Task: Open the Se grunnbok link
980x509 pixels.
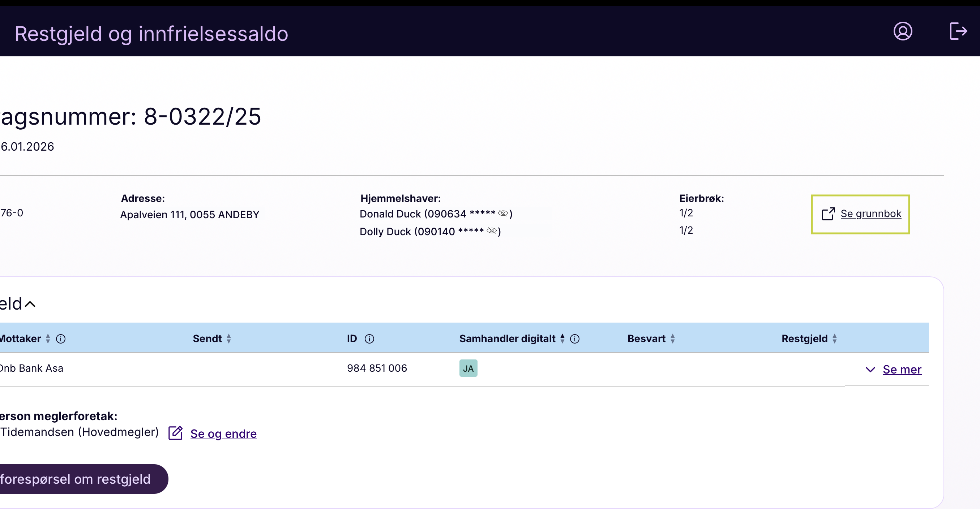Action: 870,213
